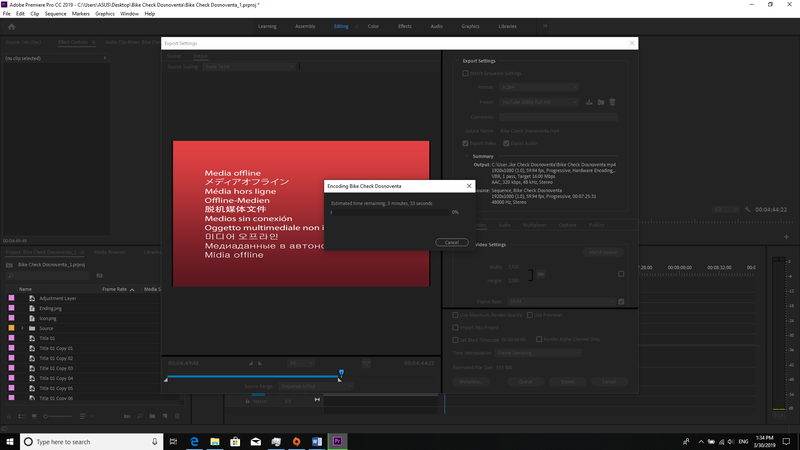Image resolution: width=800 pixels, height=450 pixels.
Task: Open the Preset dropdown
Action: pyautogui.click(x=539, y=102)
